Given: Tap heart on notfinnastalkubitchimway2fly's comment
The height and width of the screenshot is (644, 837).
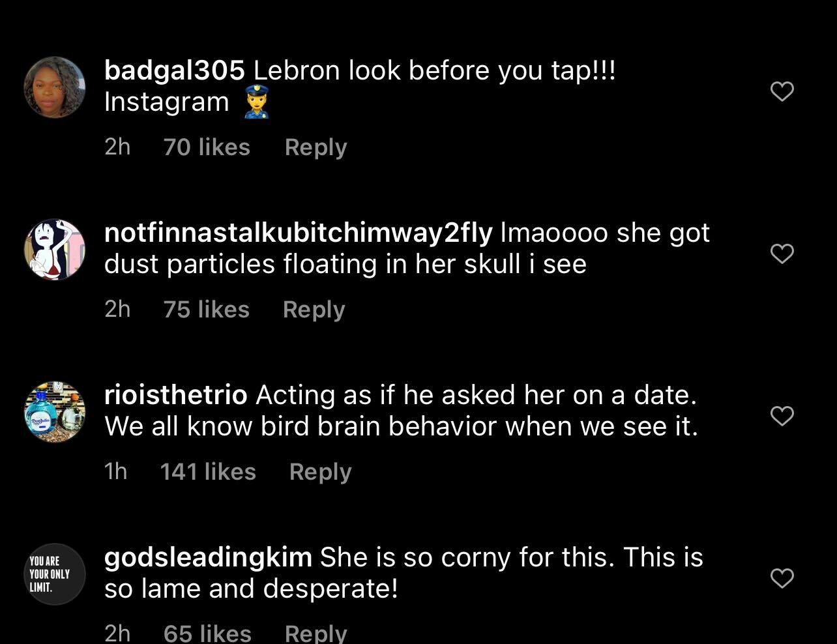Looking at the screenshot, I should point(782,253).
